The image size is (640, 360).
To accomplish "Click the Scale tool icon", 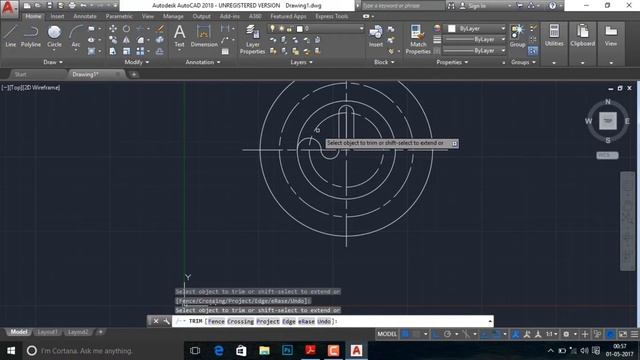I will click(x=127, y=51).
